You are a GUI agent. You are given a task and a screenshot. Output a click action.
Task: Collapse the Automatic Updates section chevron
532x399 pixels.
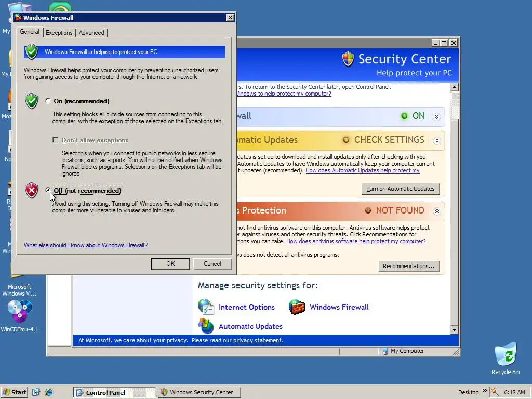click(x=436, y=140)
